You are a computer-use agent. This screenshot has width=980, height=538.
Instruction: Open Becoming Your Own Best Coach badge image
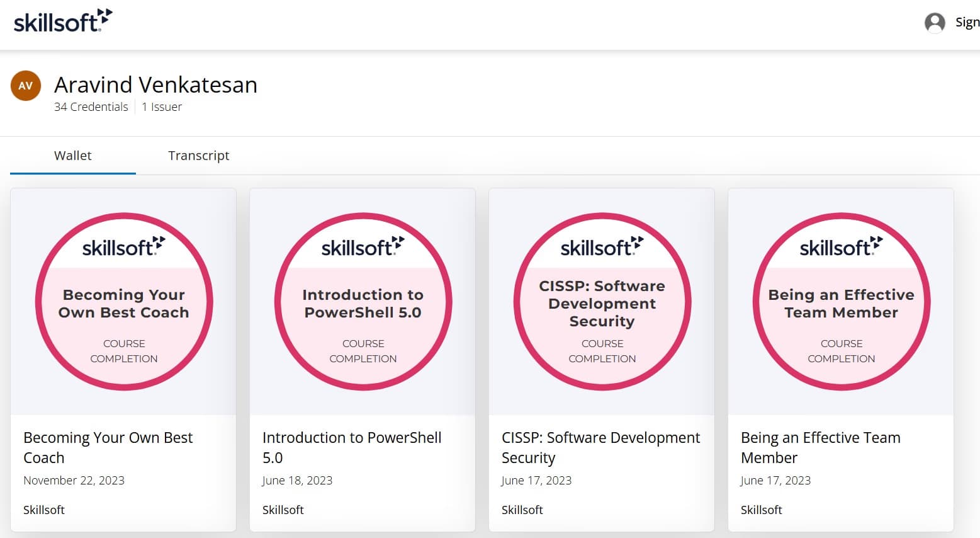coord(124,302)
